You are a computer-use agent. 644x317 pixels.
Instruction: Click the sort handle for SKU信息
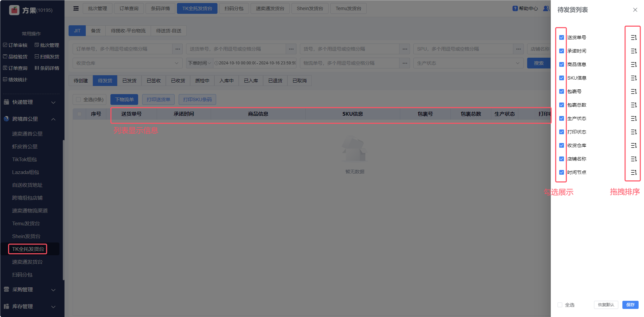[634, 78]
